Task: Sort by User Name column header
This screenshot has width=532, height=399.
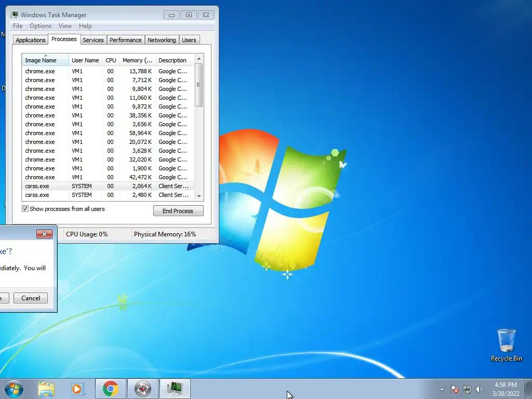Action: [x=85, y=60]
